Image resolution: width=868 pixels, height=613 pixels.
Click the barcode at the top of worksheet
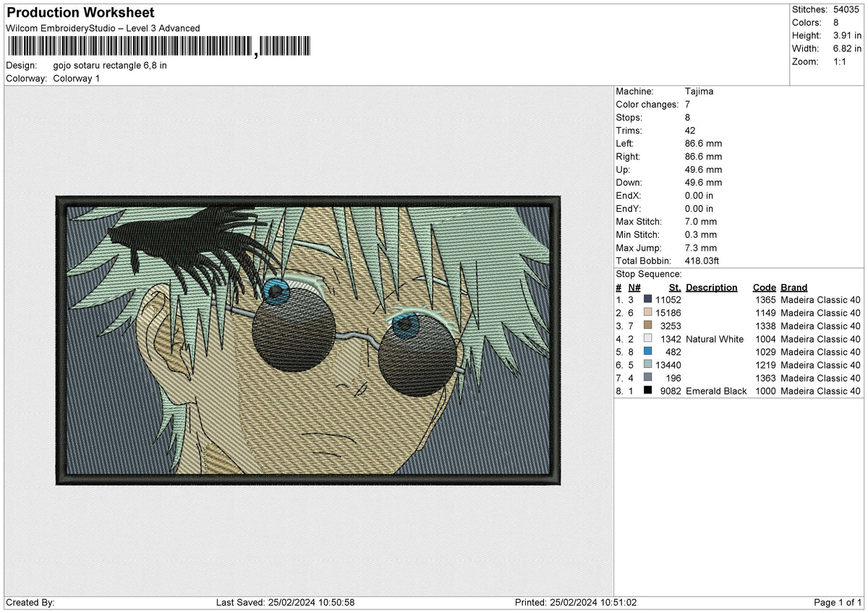point(158,46)
